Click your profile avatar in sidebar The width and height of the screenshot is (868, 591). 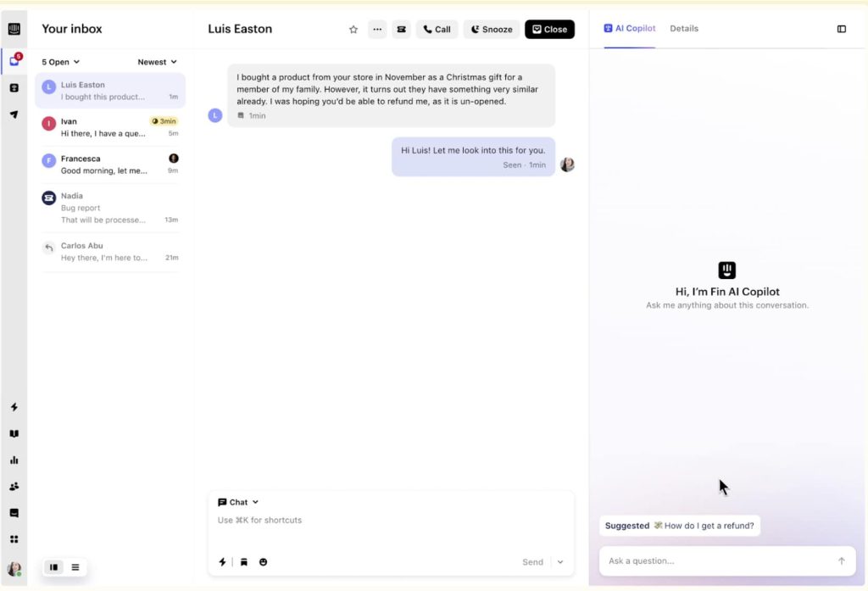[x=14, y=568]
